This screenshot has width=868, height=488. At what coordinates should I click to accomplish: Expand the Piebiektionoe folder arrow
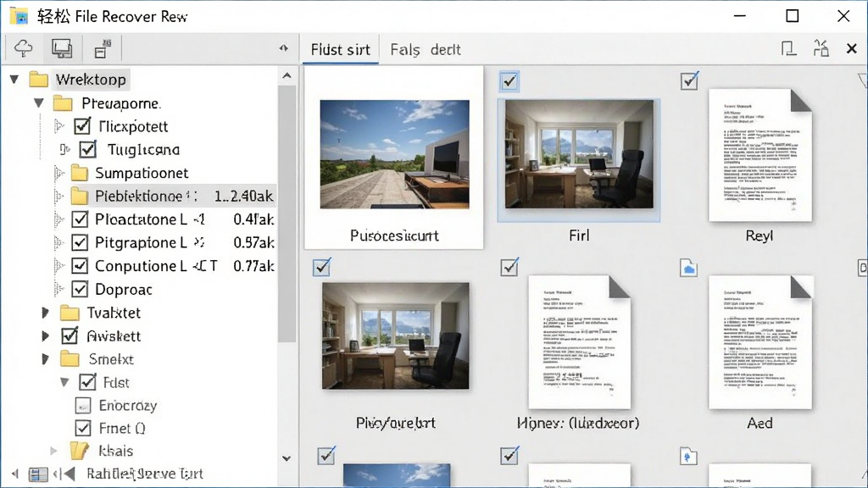[58, 197]
